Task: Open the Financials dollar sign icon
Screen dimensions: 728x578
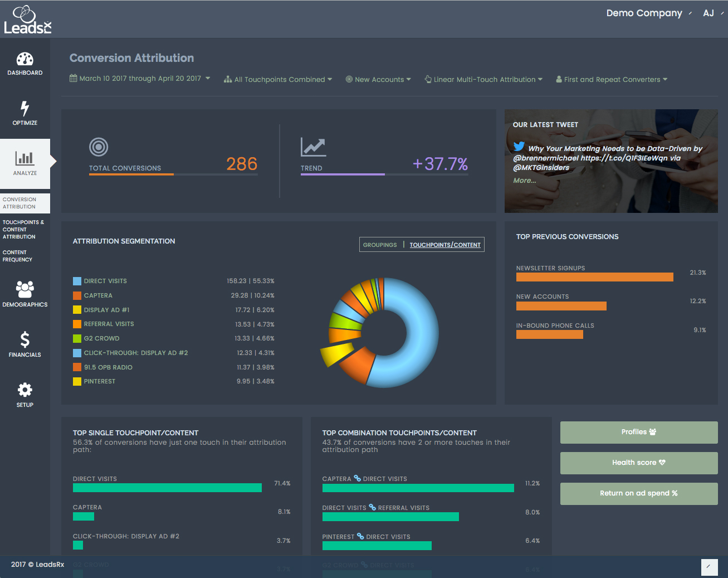Action: click(x=25, y=339)
